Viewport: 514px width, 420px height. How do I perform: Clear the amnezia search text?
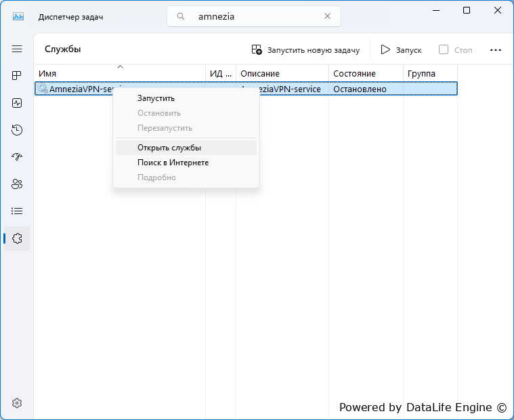(x=328, y=16)
